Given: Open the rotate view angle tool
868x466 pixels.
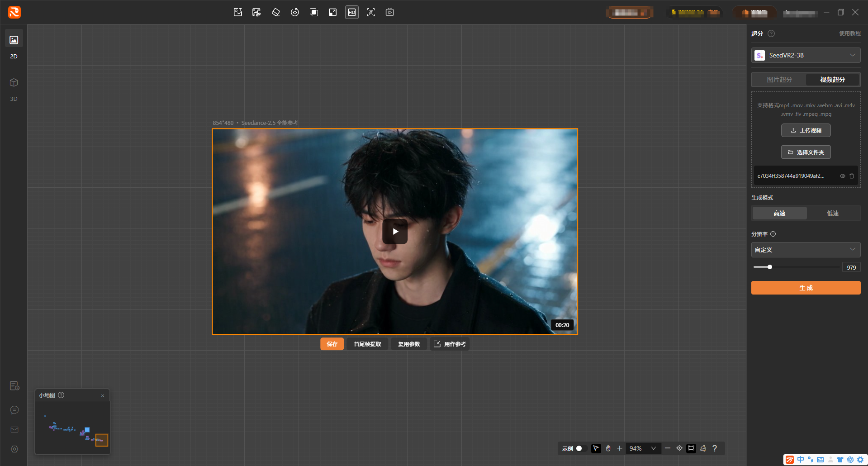Looking at the screenshot, I should [x=295, y=12].
